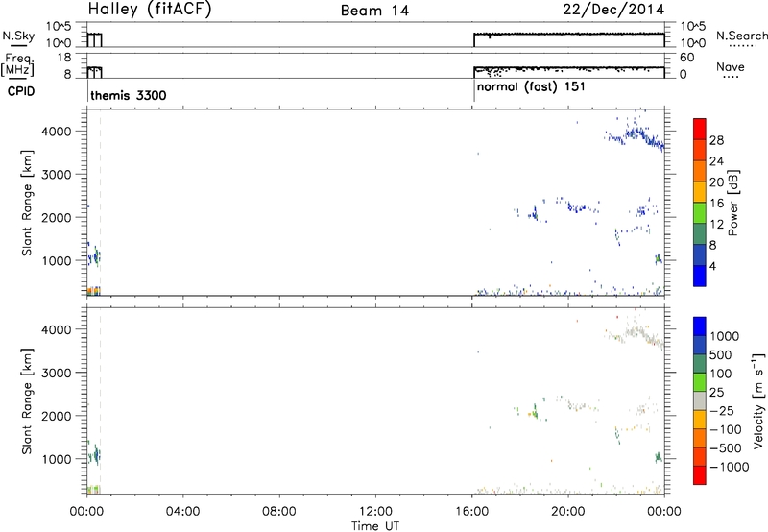
Task: Click the 'N.Search' legend label
Action: point(741,36)
